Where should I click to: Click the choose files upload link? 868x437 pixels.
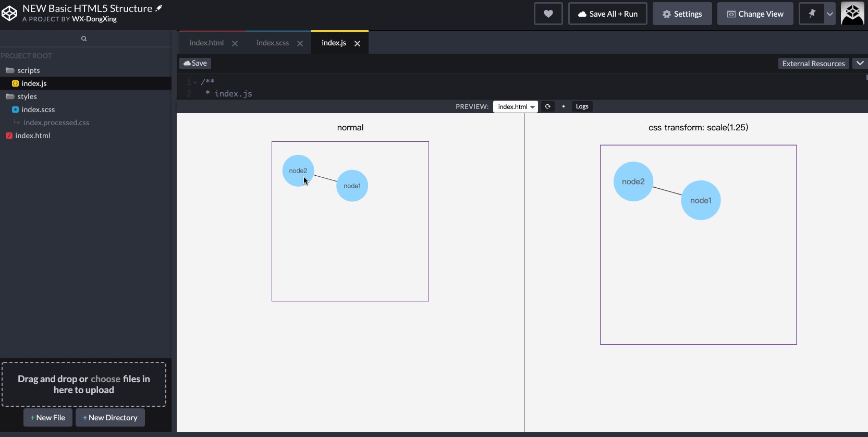105,379
